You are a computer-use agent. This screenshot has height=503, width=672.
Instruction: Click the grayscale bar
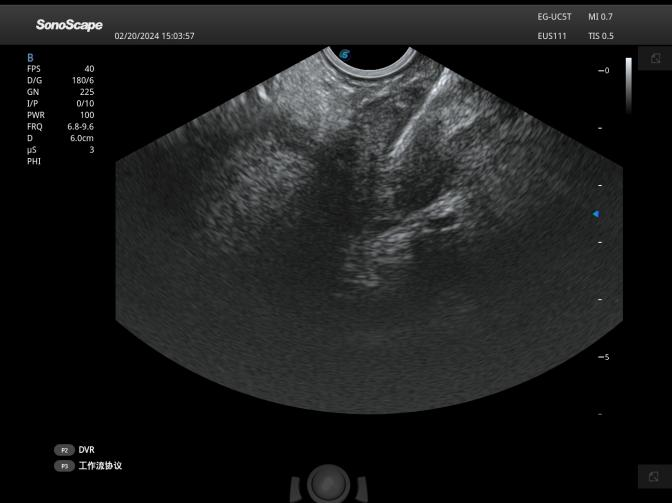628,85
